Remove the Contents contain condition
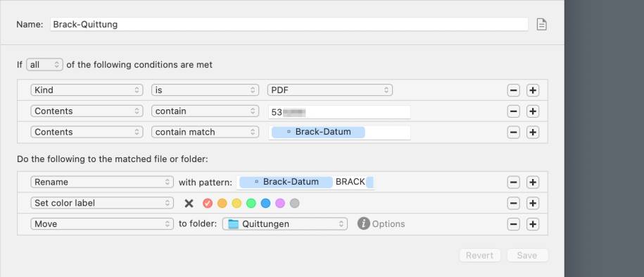The image size is (644, 277). pyautogui.click(x=513, y=111)
